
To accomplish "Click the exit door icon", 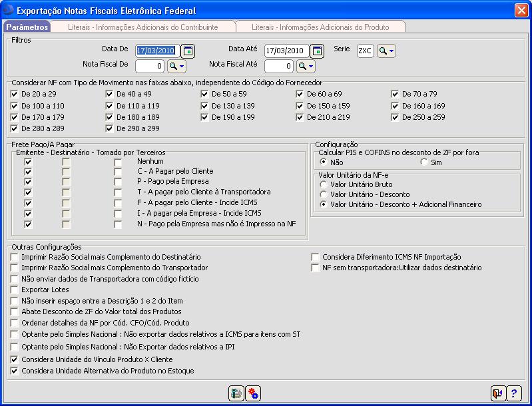I will (x=497, y=393).
